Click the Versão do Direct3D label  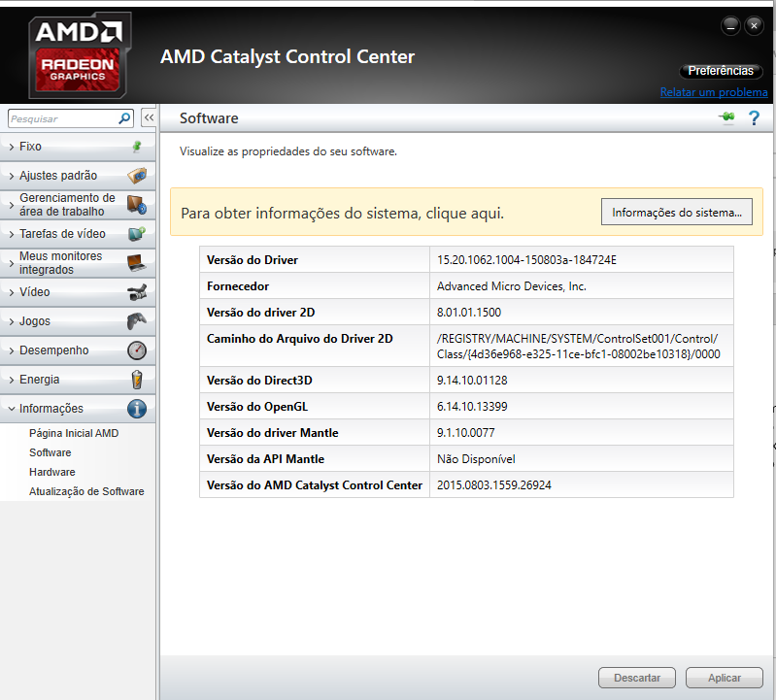(259, 381)
